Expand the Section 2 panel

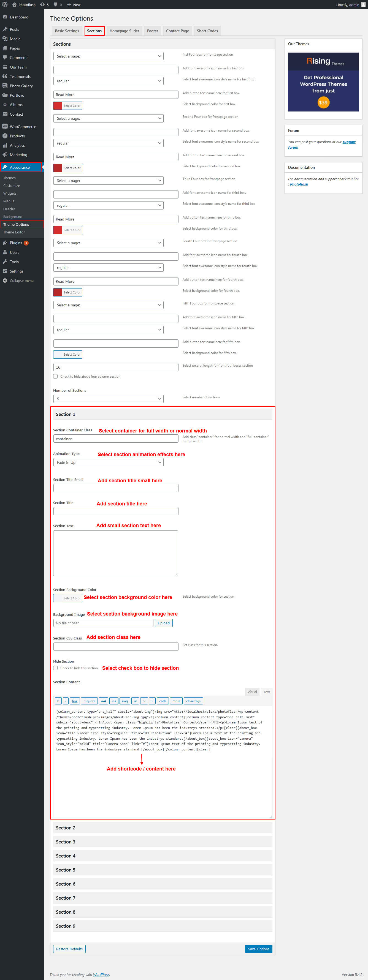(x=163, y=827)
